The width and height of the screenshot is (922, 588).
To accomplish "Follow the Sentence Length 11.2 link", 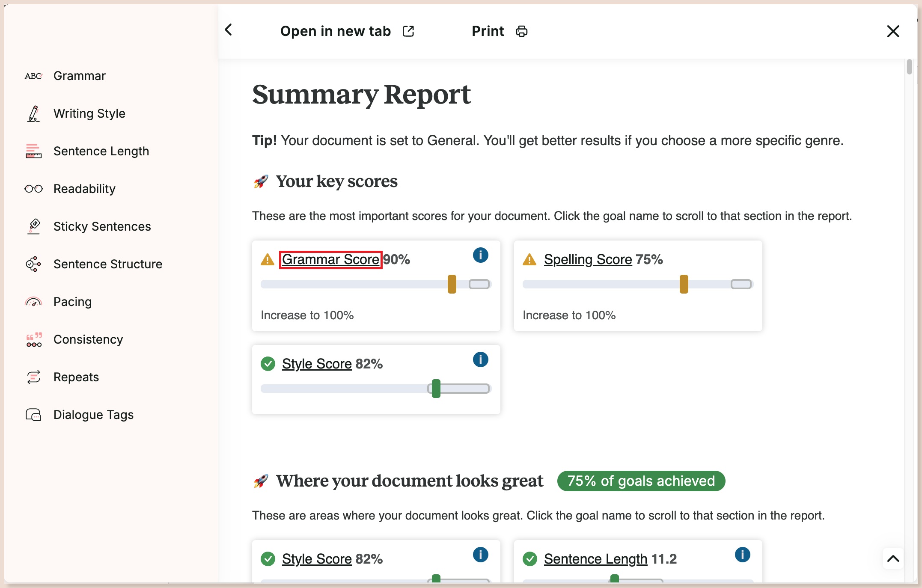I will point(595,559).
